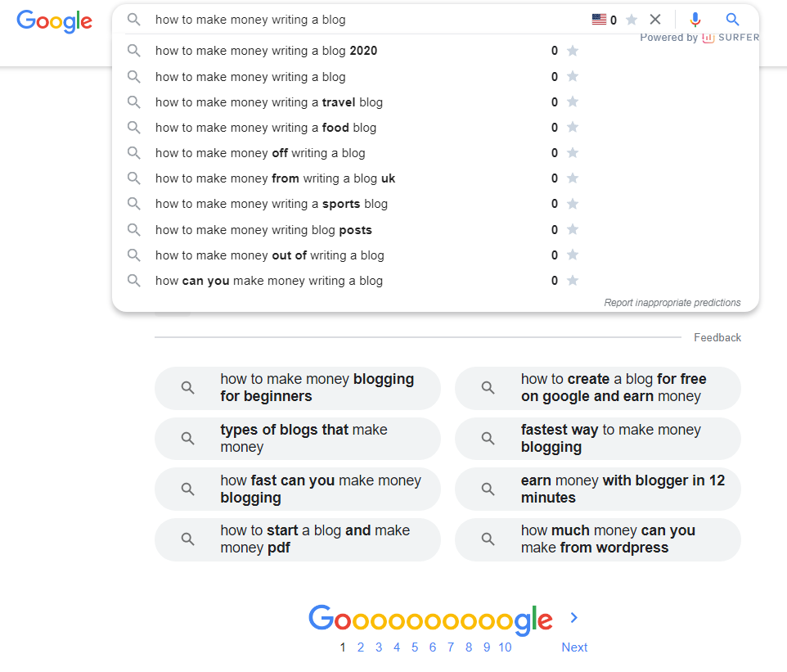787x672 pixels.
Task: Click inside the search input field
Action: (360, 20)
